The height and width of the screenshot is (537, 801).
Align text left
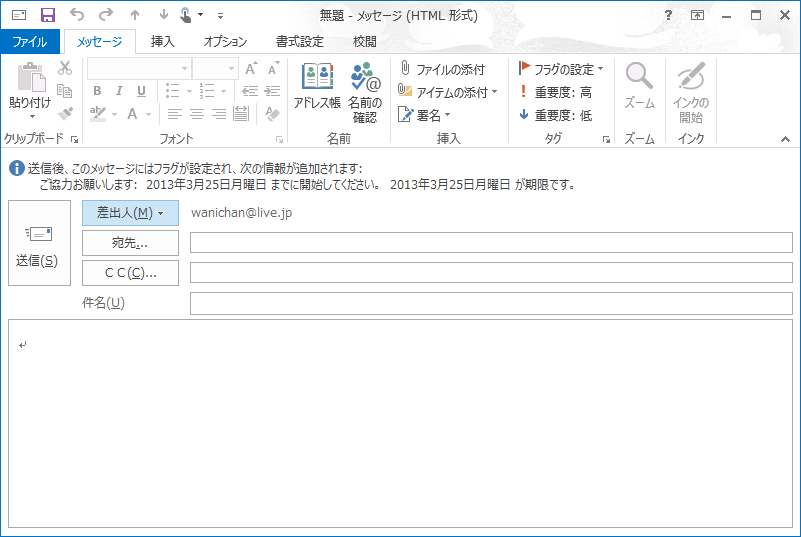click(175, 113)
